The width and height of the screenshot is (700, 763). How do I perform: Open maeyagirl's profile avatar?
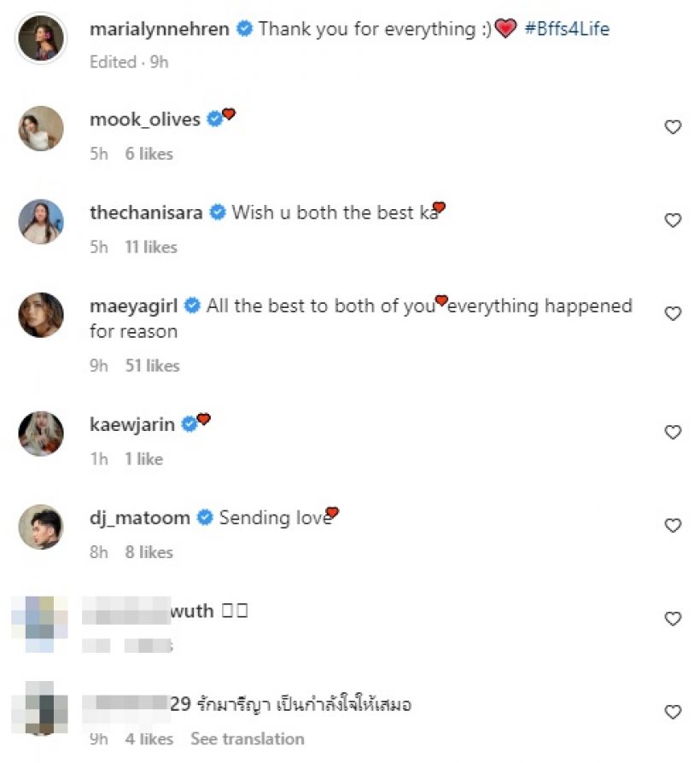coord(41,315)
